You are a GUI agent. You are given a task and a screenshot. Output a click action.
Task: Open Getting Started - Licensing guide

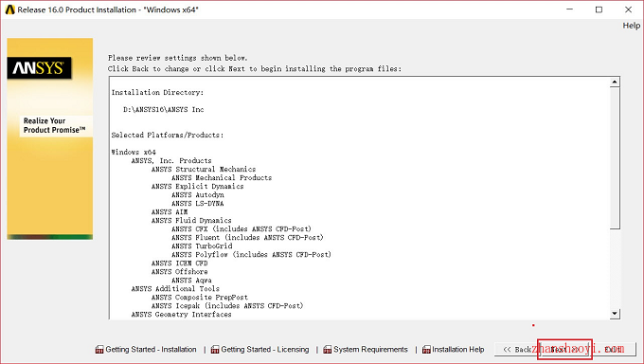coord(259,350)
